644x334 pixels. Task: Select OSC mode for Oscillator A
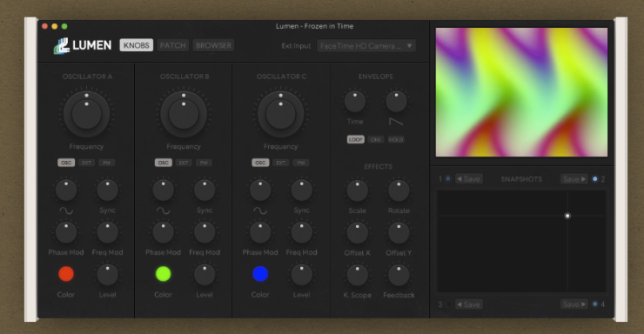click(x=66, y=163)
